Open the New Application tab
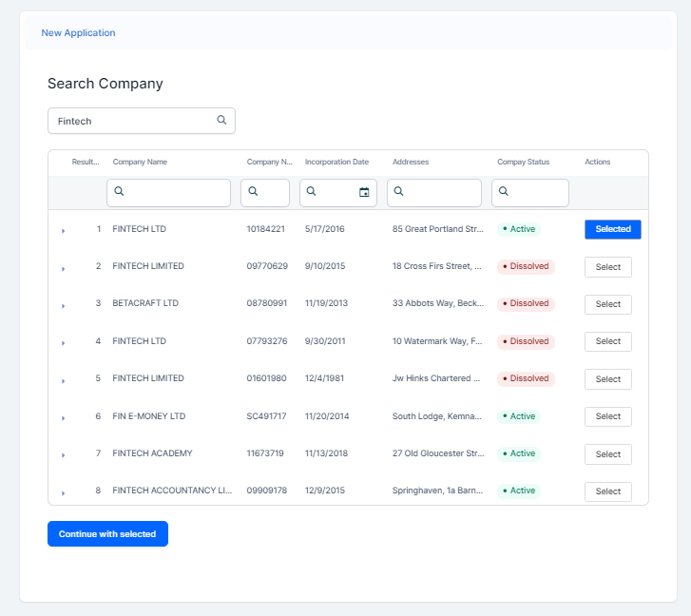Viewport: 691px width, 616px height. coord(78,33)
